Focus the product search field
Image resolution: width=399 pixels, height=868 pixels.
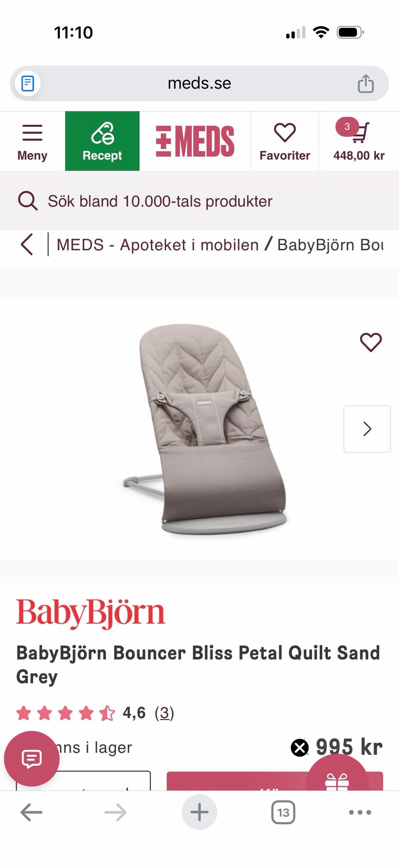click(x=199, y=201)
